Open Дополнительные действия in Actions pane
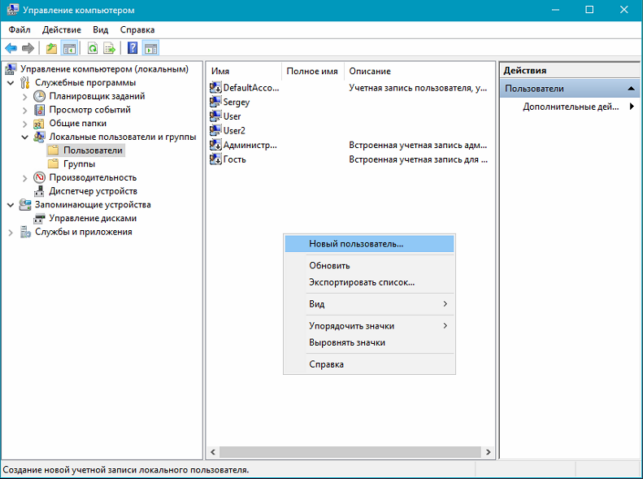Image resolution: width=643 pixels, height=479 pixels. pos(570,107)
